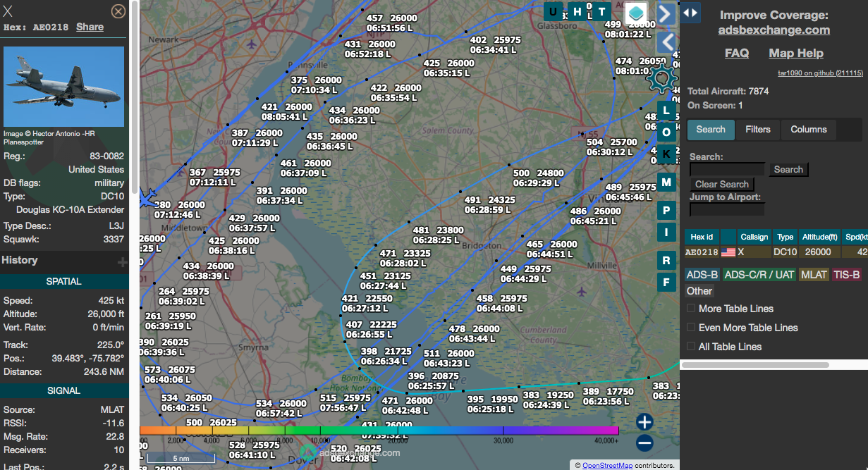Open tar1090 on github link
868x470 pixels.
click(820, 73)
